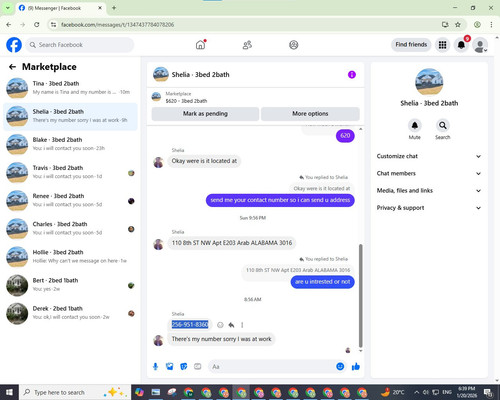Click 'There's my number sorry' message
This screenshot has height=400, width=500.
[x=221, y=339]
